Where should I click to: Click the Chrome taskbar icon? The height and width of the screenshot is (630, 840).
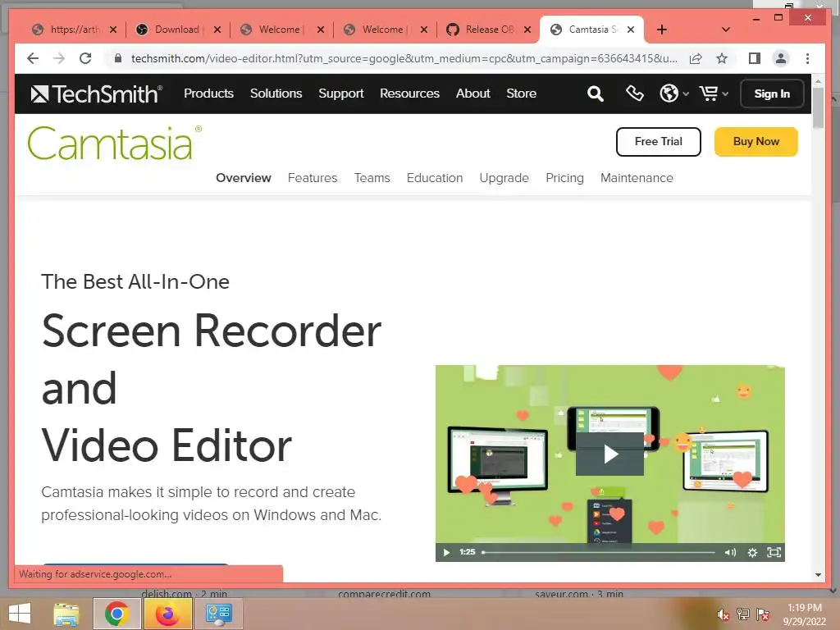click(116, 614)
